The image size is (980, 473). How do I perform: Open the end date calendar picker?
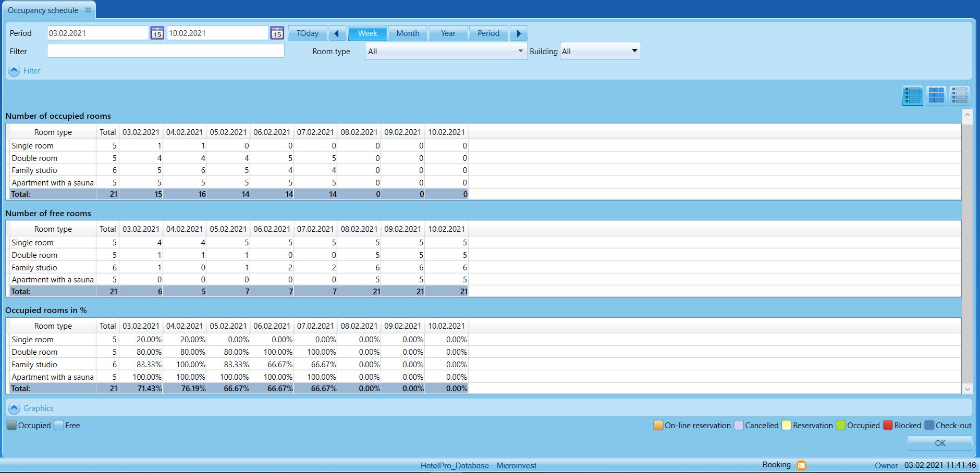click(x=277, y=33)
